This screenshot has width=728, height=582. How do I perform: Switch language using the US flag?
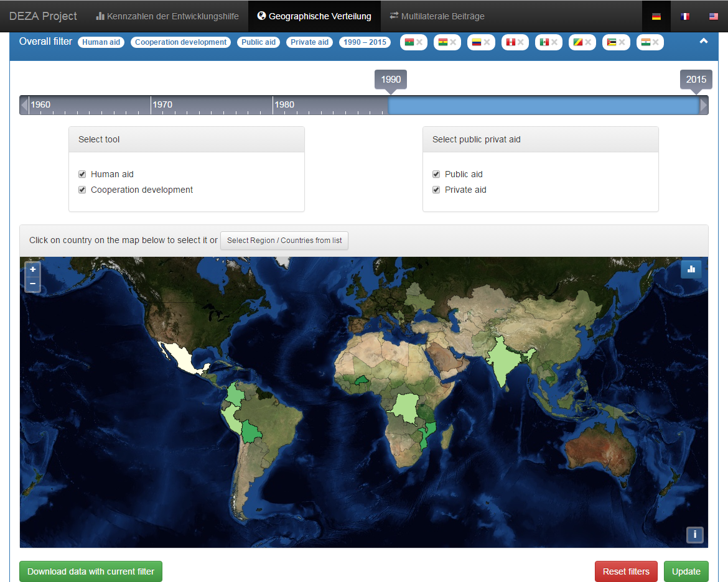click(713, 16)
